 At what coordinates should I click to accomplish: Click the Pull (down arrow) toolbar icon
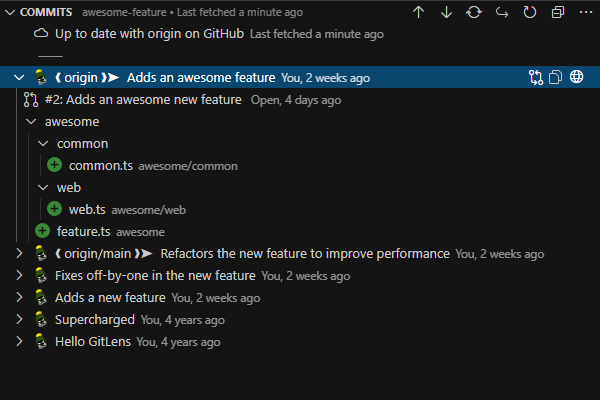point(446,12)
